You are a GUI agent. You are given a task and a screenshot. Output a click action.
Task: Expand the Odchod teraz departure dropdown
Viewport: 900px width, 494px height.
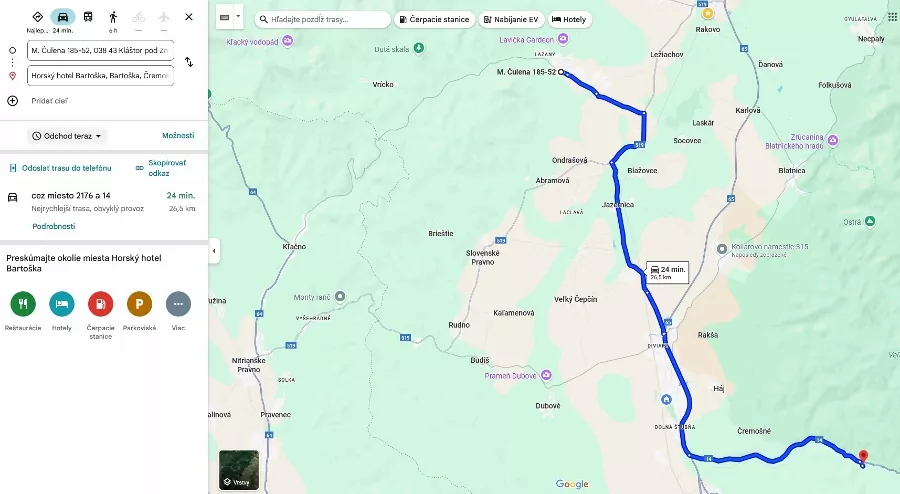[x=67, y=136]
